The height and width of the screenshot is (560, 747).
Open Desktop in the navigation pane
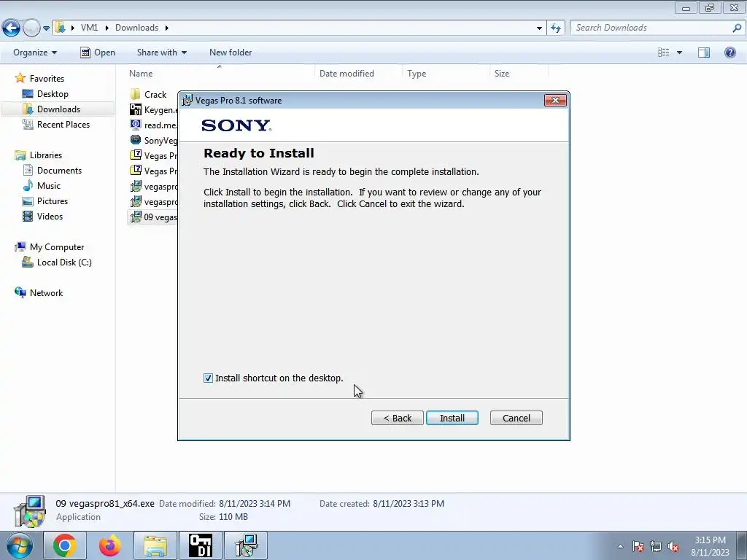[x=53, y=94]
